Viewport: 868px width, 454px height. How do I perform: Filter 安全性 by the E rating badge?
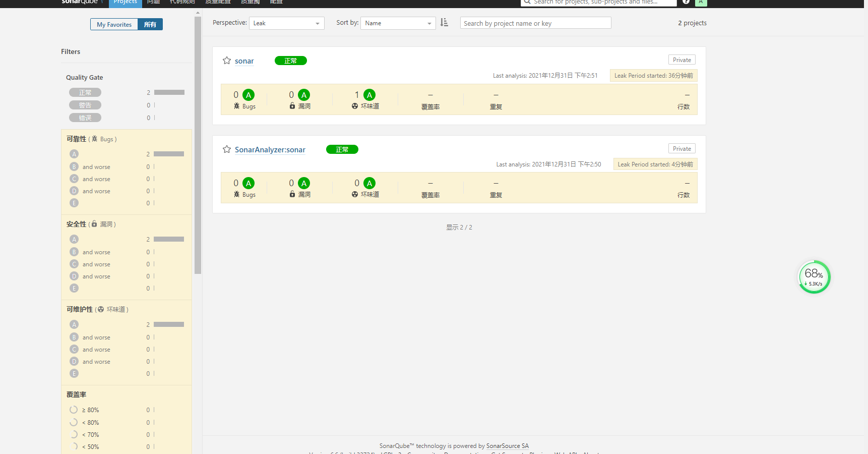tap(74, 288)
